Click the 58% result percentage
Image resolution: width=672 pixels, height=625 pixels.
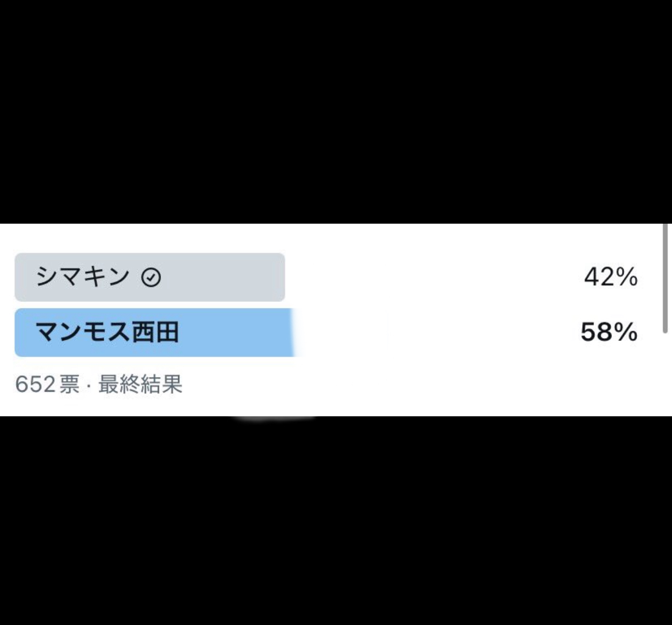609,332
